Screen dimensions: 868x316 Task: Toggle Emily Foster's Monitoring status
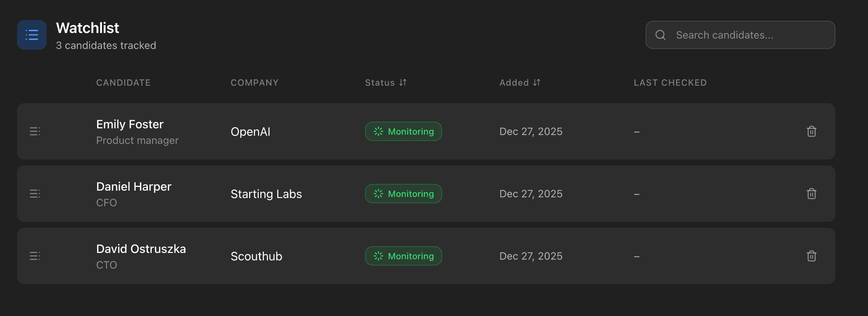pos(403,131)
